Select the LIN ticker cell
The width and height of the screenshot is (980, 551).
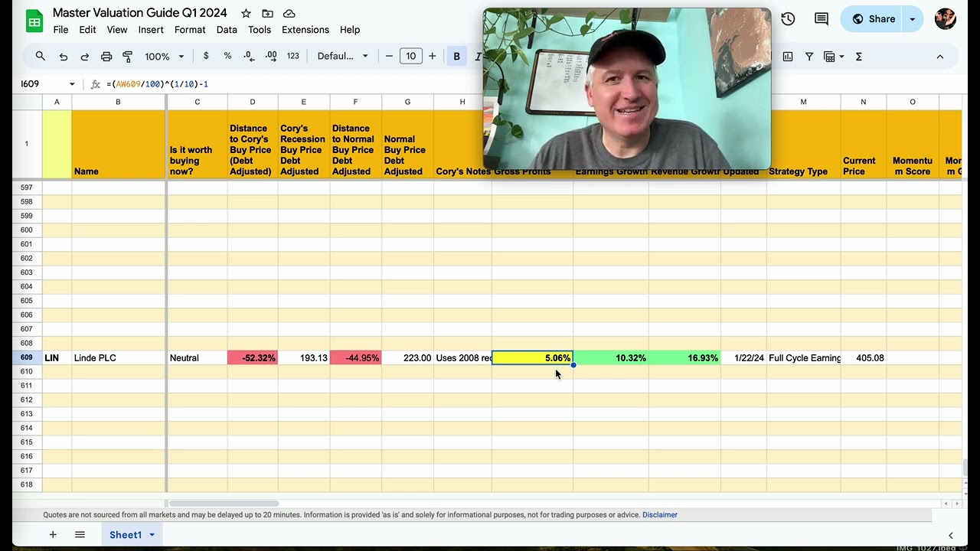pos(57,358)
